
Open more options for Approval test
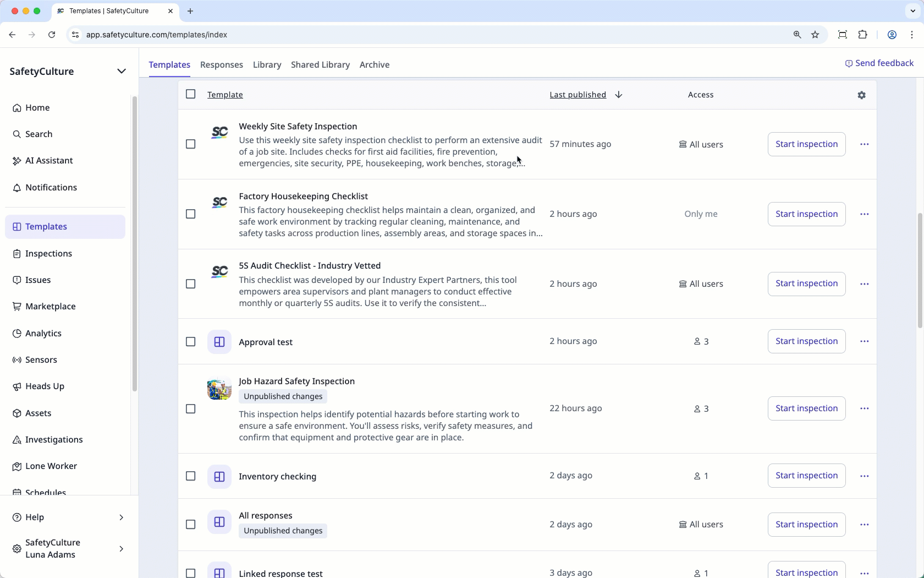[864, 341]
